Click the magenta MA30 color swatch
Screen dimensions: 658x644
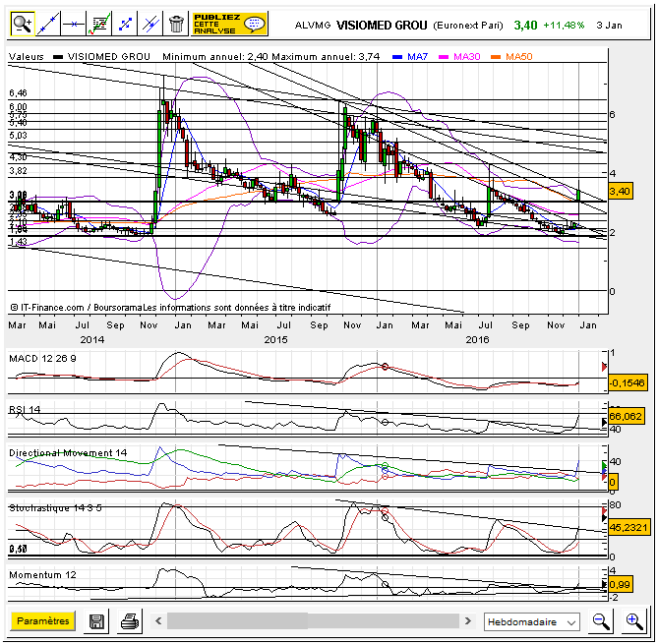444,57
